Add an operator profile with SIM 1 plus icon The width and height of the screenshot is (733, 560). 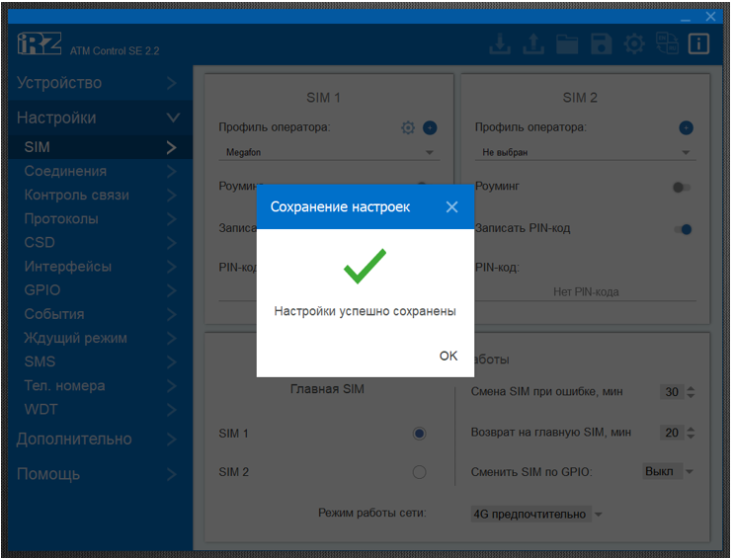[430, 127]
